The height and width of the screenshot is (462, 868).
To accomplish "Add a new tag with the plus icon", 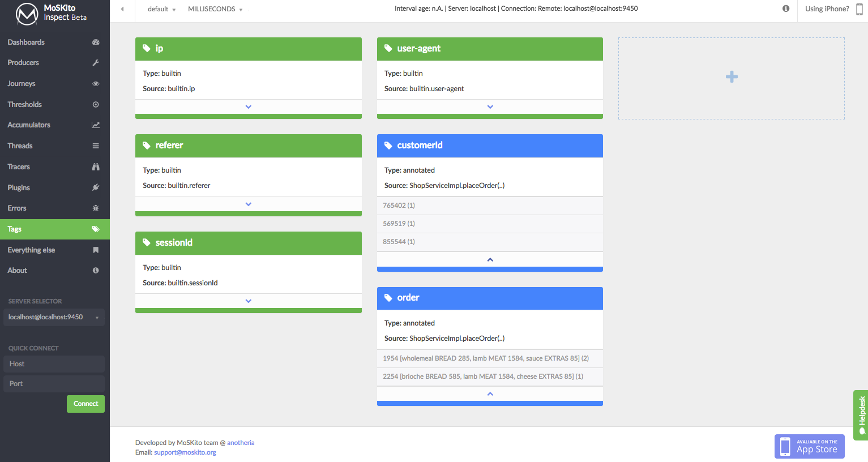I will pos(732,77).
